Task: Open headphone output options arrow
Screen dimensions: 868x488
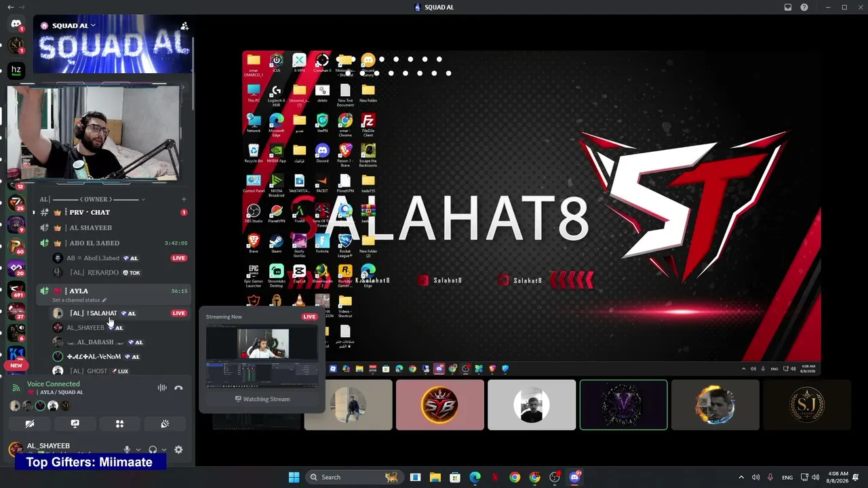Action: coord(164,449)
